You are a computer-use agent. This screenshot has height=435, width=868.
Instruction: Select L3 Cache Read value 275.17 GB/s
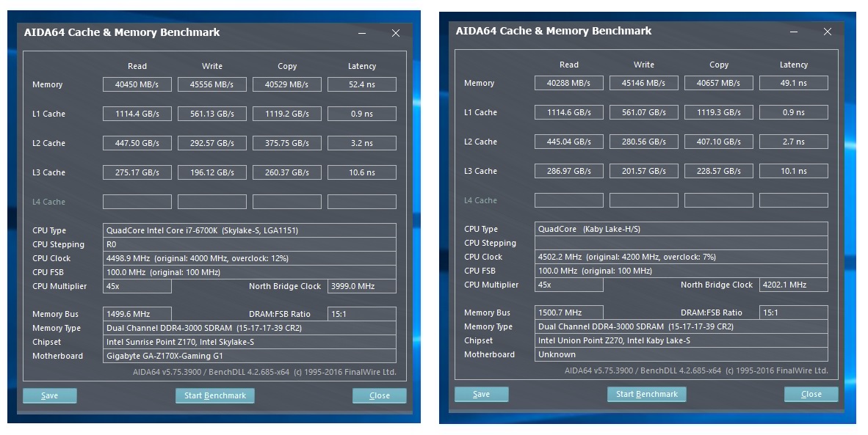(137, 172)
